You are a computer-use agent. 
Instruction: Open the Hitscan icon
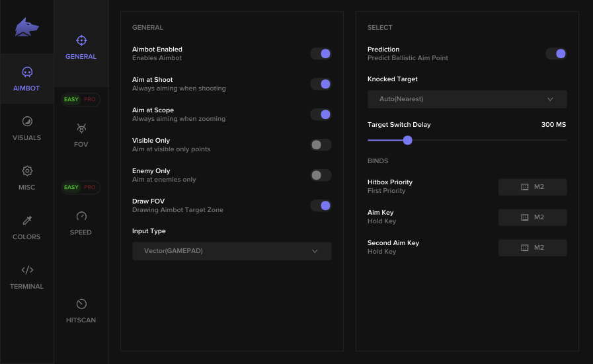pos(81,304)
